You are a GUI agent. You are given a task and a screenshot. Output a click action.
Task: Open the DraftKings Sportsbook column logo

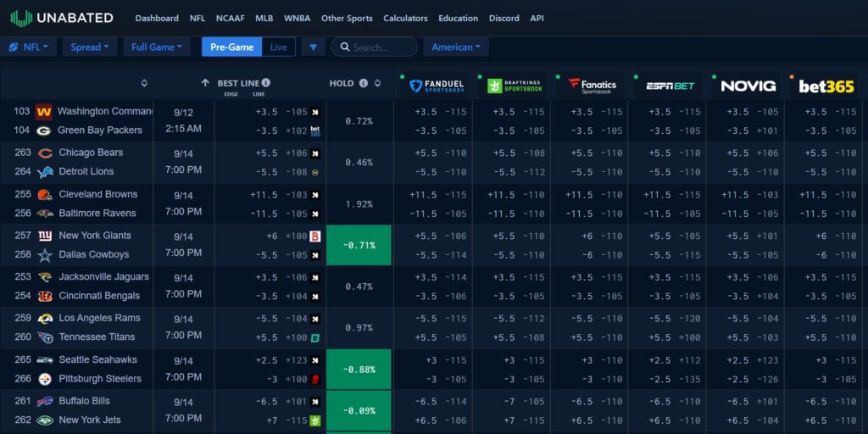tap(515, 86)
